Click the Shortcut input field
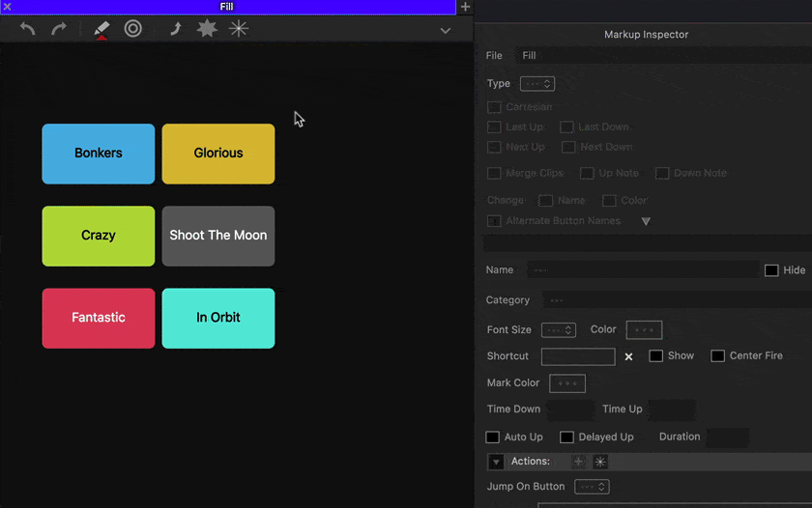This screenshot has width=812, height=508. (578, 357)
